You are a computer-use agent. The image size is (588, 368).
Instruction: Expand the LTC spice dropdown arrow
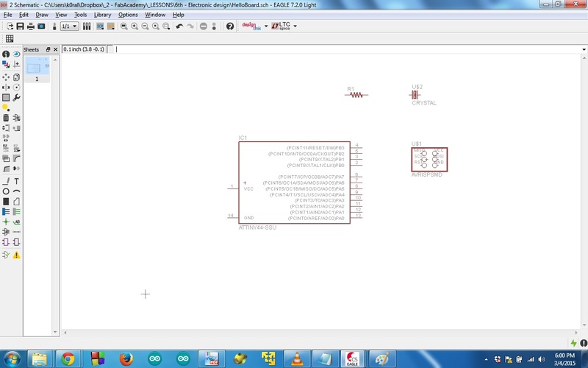coord(295,26)
